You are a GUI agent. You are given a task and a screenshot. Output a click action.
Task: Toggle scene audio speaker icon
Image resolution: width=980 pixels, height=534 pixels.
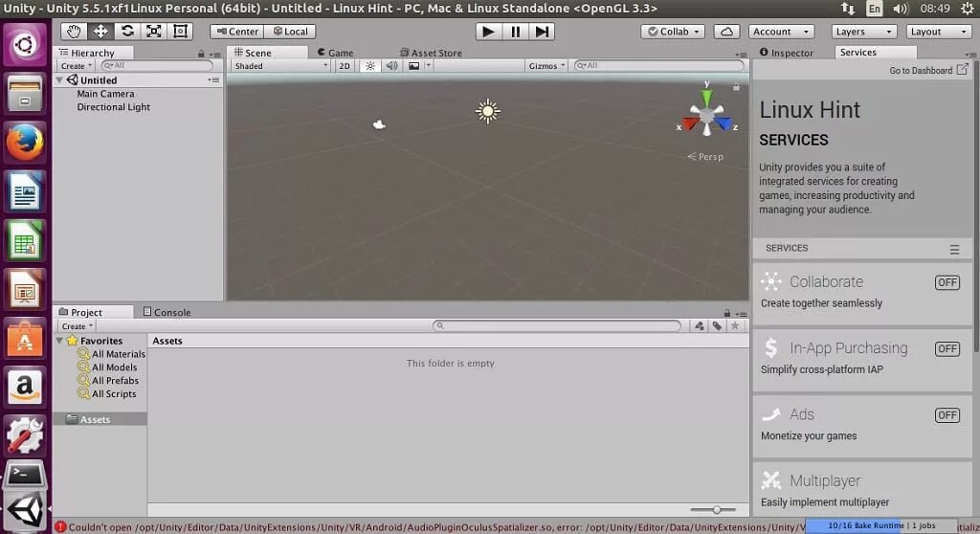point(391,66)
